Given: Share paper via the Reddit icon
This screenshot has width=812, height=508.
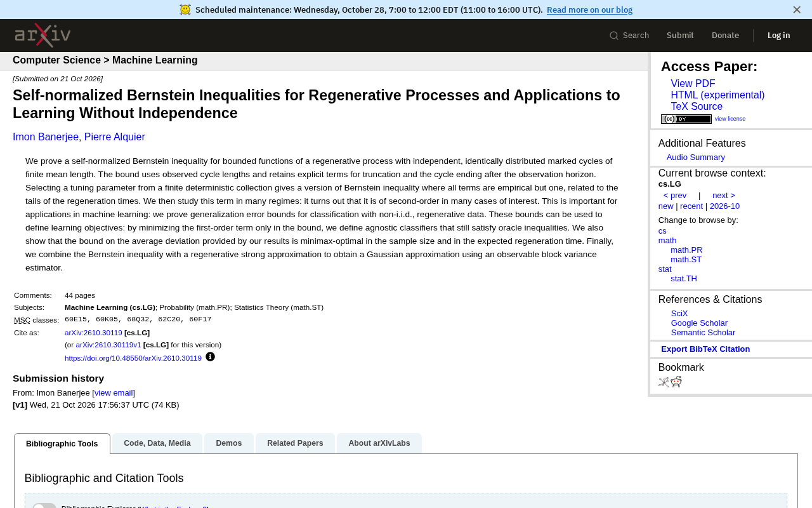Looking at the screenshot, I should pyautogui.click(x=676, y=382).
